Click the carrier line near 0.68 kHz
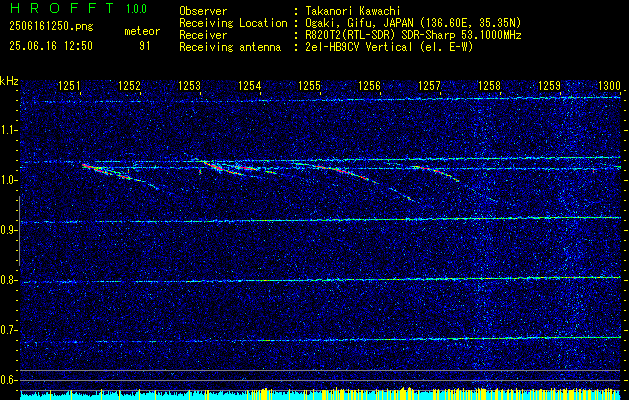 320,340
